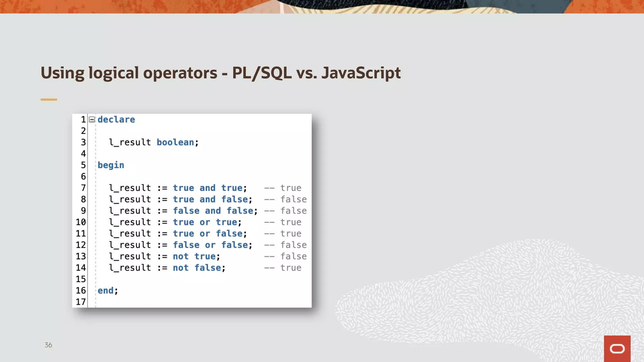Image resolution: width=644 pixels, height=362 pixels.
Task: Click 'false or false;' on line 12
Action: (x=213, y=245)
